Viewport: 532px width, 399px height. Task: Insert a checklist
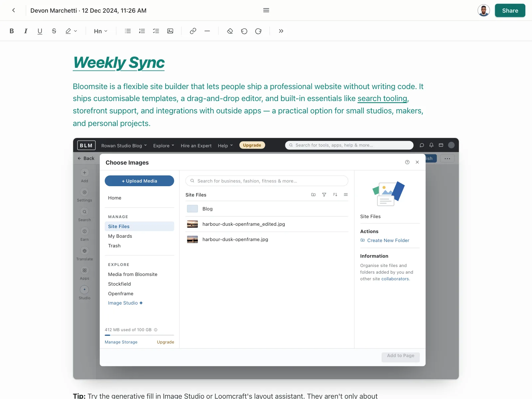coord(156,31)
